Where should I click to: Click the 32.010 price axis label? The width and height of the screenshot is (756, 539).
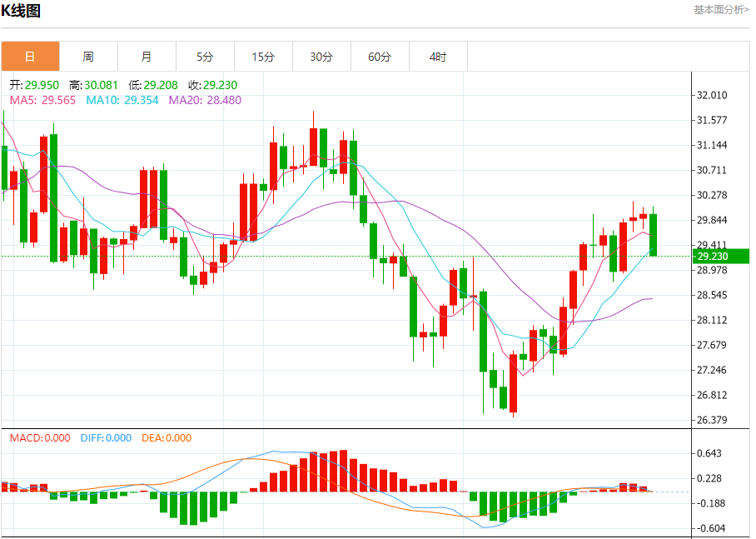(x=712, y=95)
